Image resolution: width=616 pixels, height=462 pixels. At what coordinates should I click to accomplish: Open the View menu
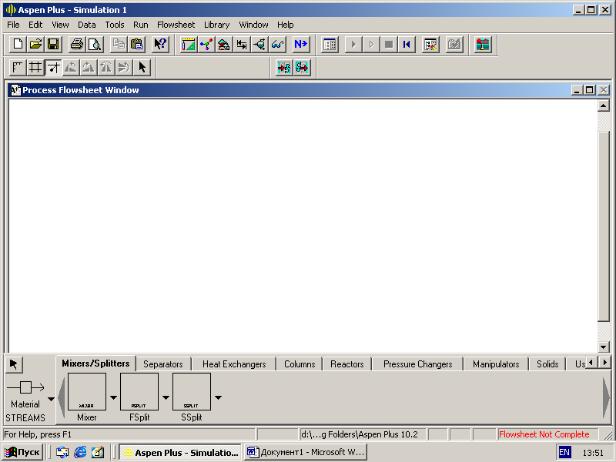60,25
